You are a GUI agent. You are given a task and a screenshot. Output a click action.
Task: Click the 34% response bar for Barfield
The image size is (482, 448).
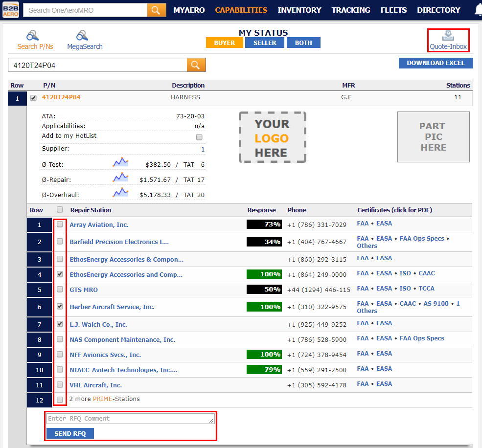pyautogui.click(x=264, y=242)
